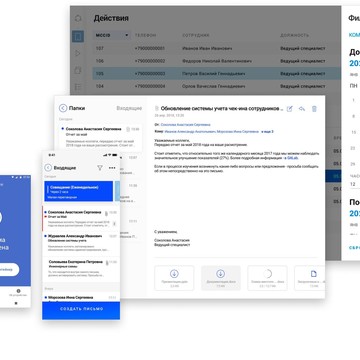Switch to the Входящие tab in folders panel
360x360 pixels.
(x=129, y=108)
